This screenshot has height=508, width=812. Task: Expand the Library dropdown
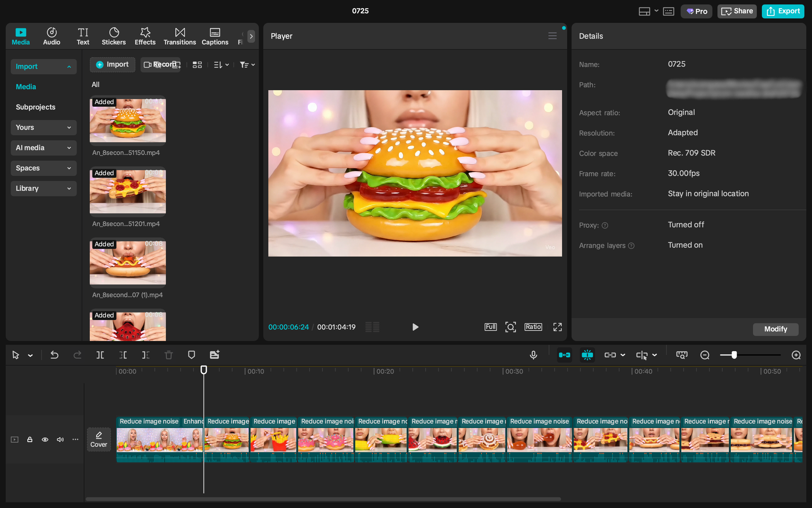[x=43, y=188]
